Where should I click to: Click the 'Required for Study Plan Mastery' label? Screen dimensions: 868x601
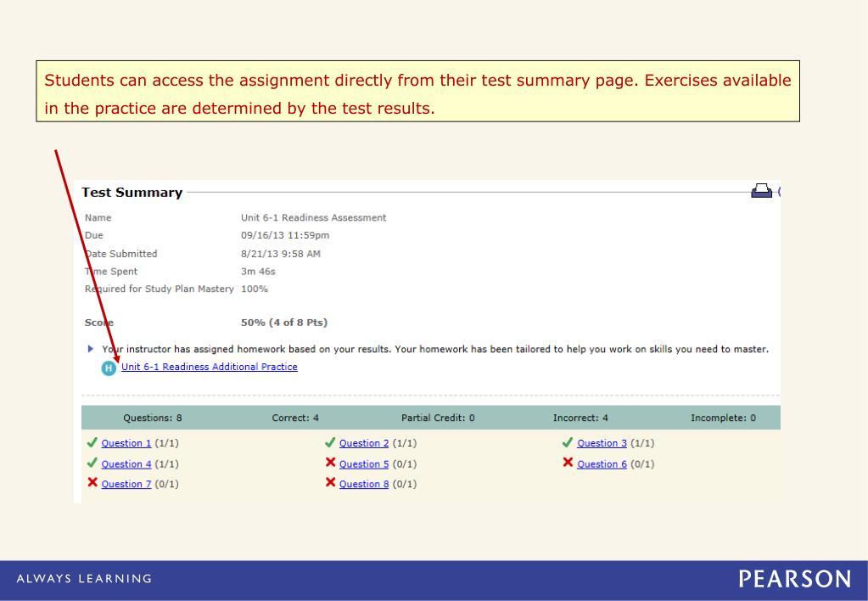click(160, 289)
